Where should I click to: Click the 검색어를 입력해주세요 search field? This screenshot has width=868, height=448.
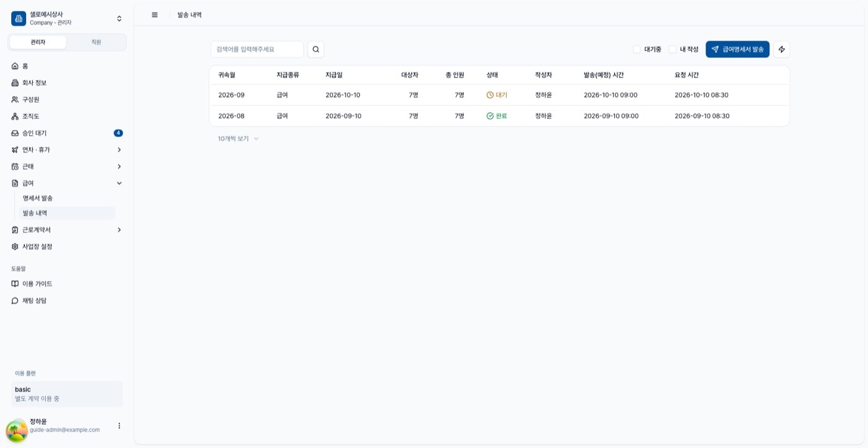coord(257,50)
